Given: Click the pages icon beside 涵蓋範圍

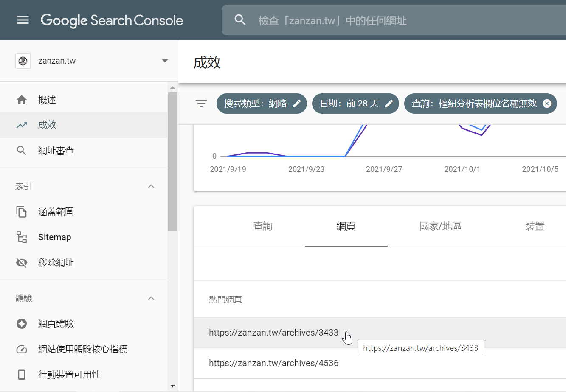Looking at the screenshot, I should [22, 212].
